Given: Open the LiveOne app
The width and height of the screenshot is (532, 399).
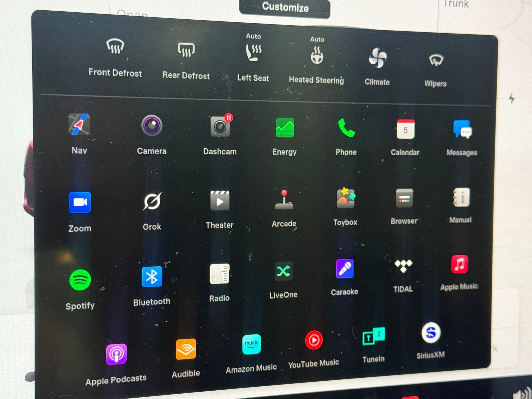Looking at the screenshot, I should point(284,271).
